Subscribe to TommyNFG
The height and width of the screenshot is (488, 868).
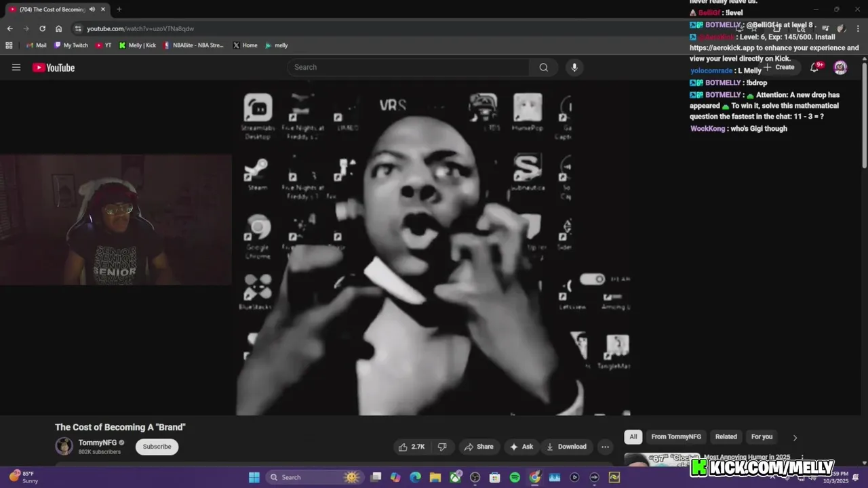157,447
